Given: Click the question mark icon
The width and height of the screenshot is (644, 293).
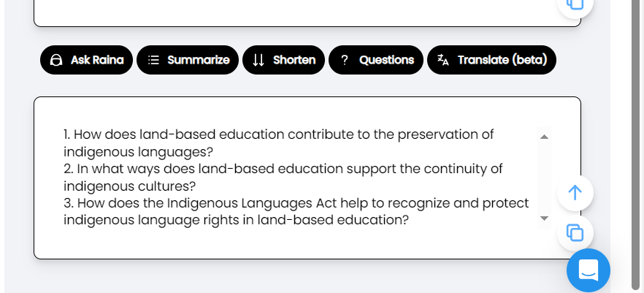Looking at the screenshot, I should point(345,61).
